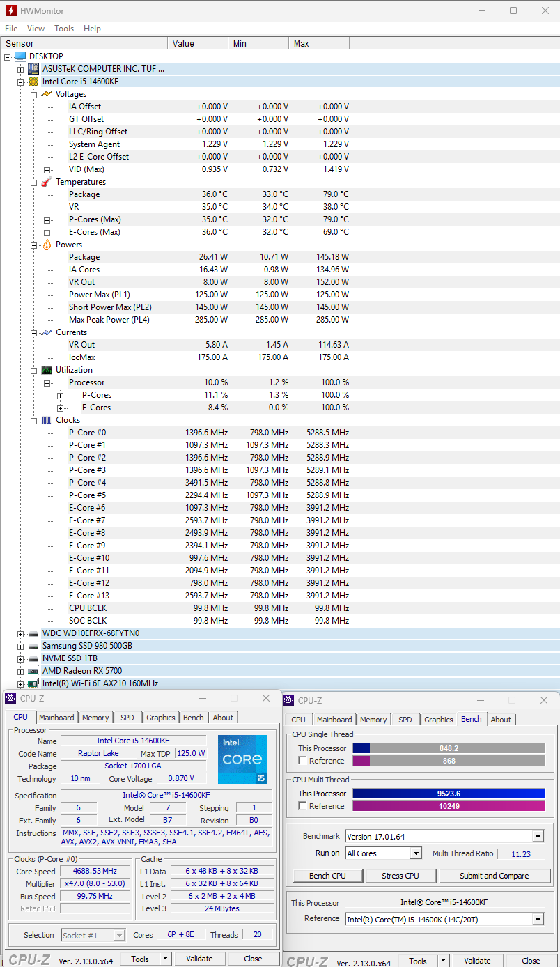Expand the AMD Radeon RX 5700 node
Image resolution: width=560 pixels, height=967 pixels.
21,671
